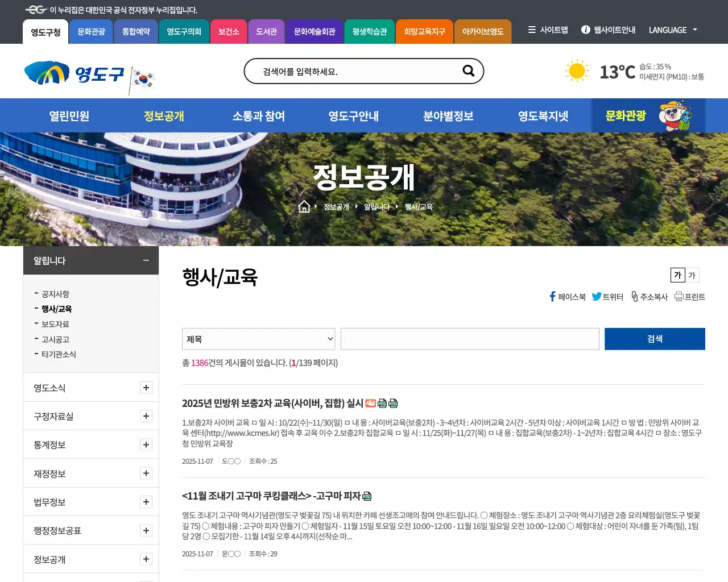Open the first PNG attachment icon on 민방위 post

tap(381, 404)
